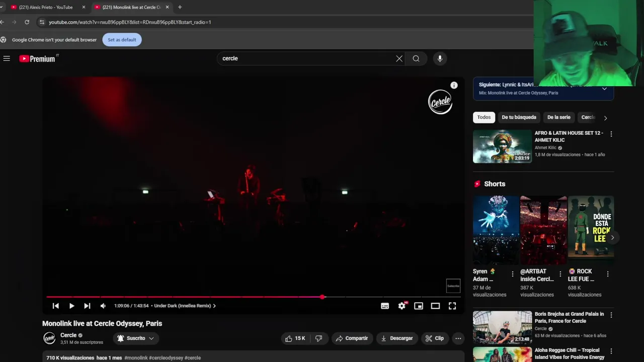Screen dimensions: 644x362
Task: Open the Syren Adam short thumbnail
Action: tap(496, 230)
